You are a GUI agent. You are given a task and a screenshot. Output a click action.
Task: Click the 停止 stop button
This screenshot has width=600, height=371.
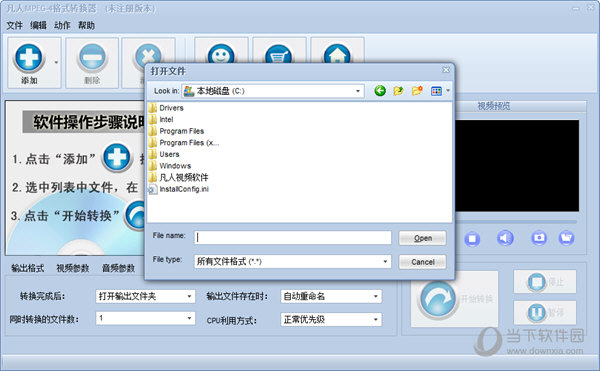[x=545, y=282]
